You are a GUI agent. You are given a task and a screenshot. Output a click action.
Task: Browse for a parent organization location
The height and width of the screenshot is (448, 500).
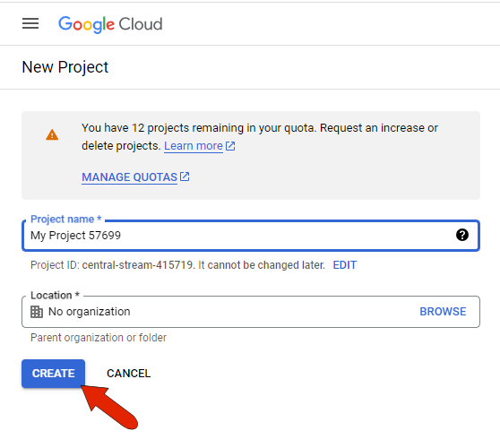click(x=443, y=312)
